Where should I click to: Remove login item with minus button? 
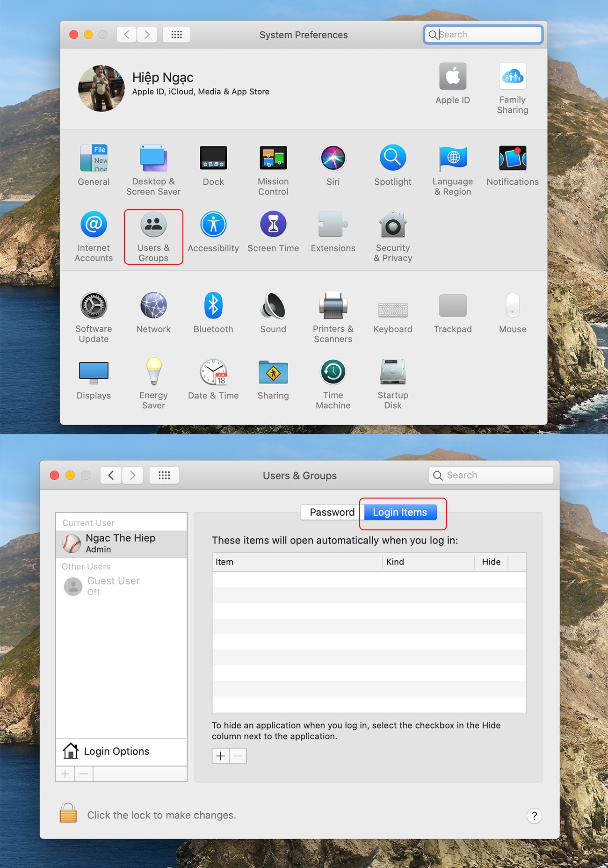pos(238,756)
